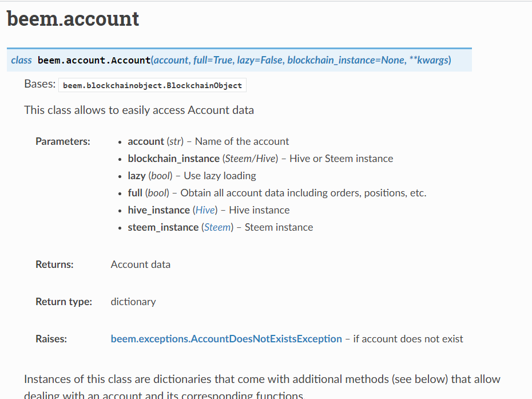Click beem.account.Account class name in signature
This screenshot has width=532, height=399.
click(94, 60)
